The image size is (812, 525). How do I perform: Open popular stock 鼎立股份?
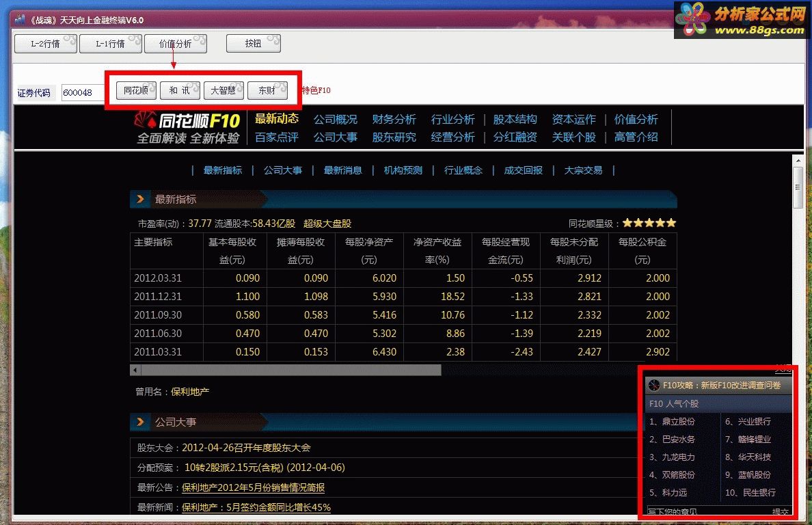point(679,422)
